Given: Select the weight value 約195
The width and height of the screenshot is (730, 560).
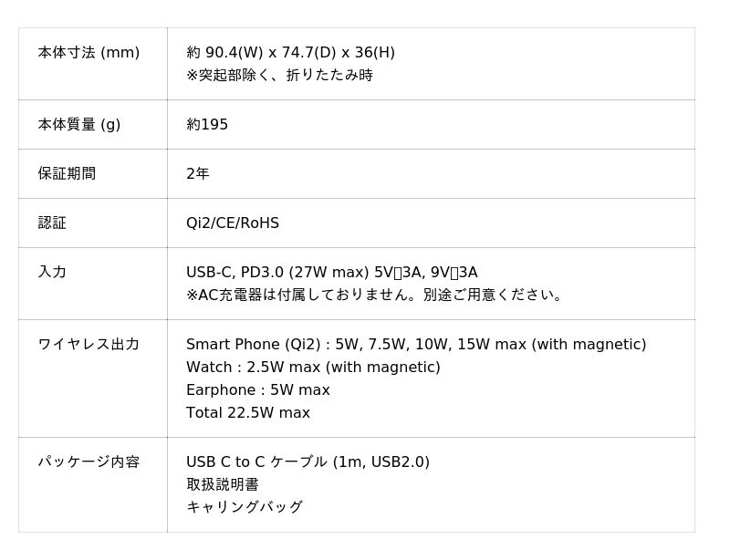Looking at the screenshot, I should pos(207,125).
